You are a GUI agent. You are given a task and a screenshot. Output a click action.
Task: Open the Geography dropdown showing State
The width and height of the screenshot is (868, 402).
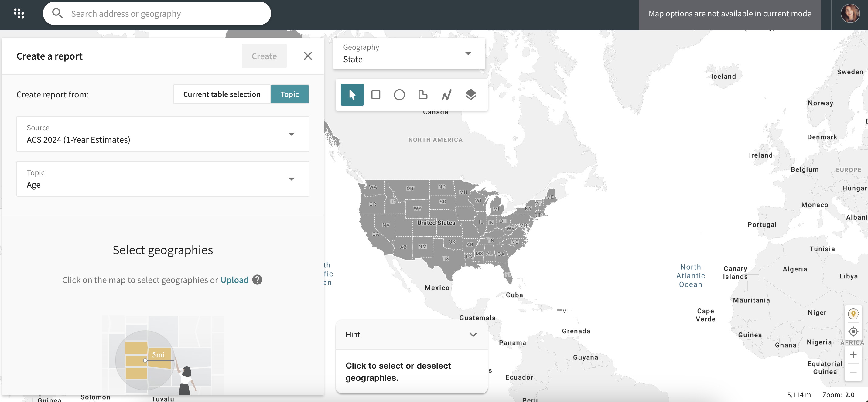coord(468,53)
